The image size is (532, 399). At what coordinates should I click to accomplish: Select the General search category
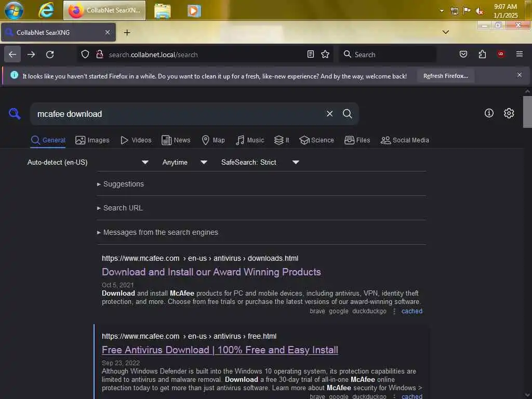click(48, 140)
